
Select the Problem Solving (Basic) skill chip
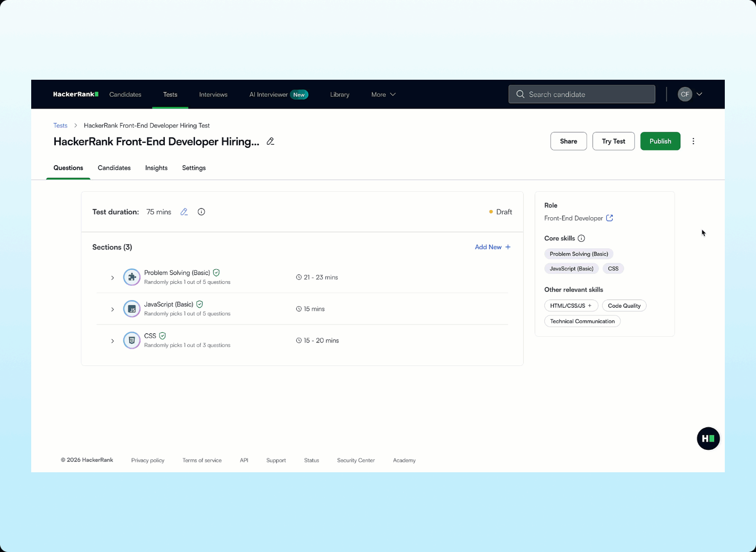[x=579, y=254]
